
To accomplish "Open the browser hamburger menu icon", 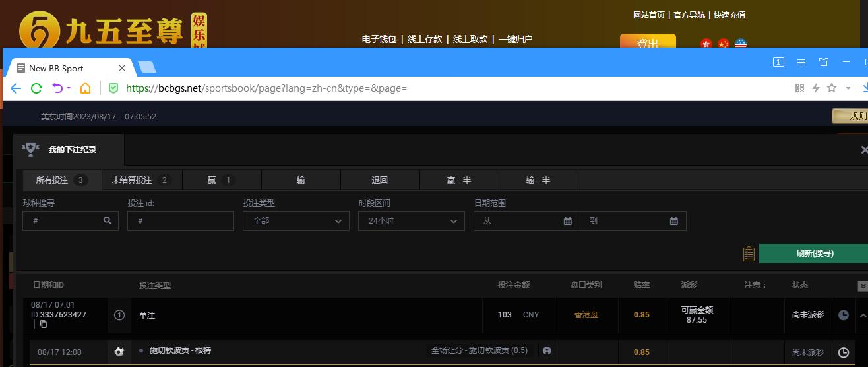I will pos(801,62).
